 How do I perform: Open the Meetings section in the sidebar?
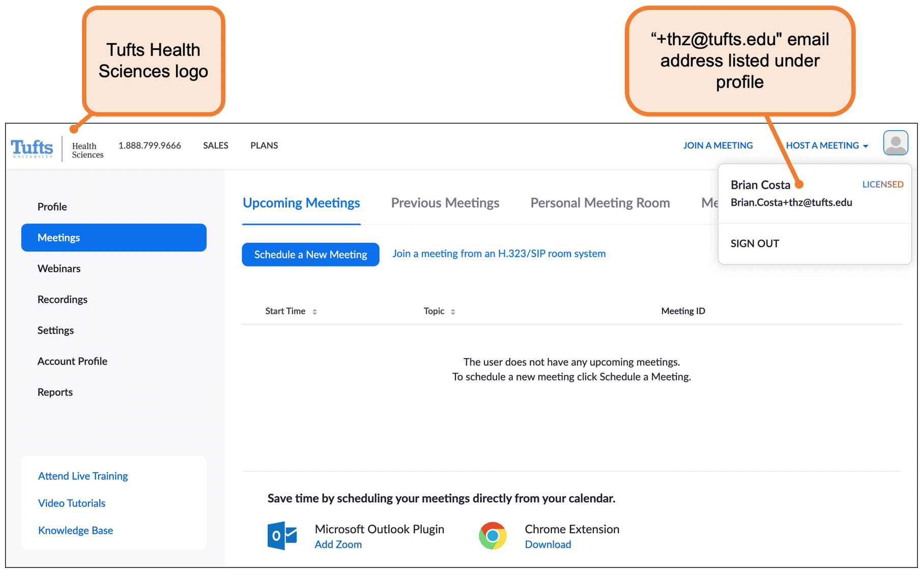59,237
